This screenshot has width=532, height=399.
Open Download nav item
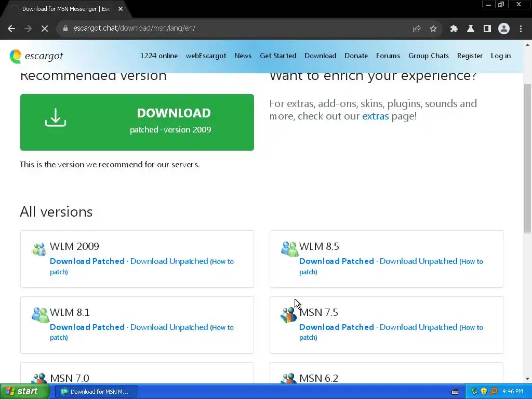coord(320,56)
